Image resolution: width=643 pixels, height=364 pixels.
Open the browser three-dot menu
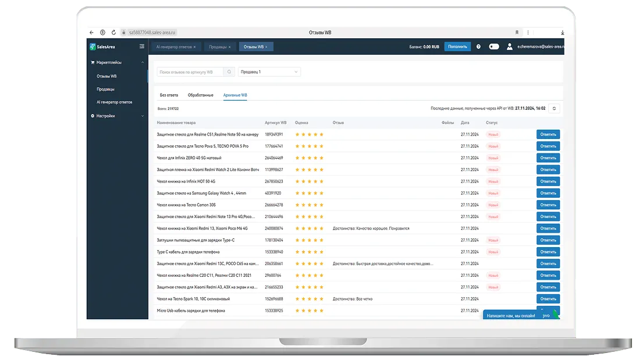[528, 33]
